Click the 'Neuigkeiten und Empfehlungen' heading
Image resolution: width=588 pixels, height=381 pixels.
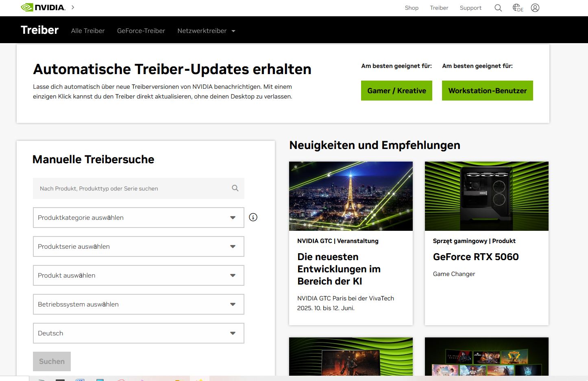[375, 145]
